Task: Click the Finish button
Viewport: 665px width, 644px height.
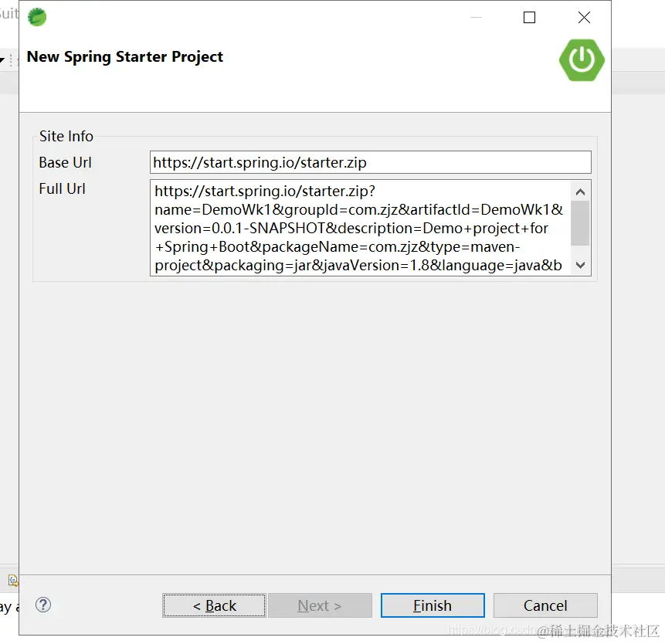Action: coord(433,605)
